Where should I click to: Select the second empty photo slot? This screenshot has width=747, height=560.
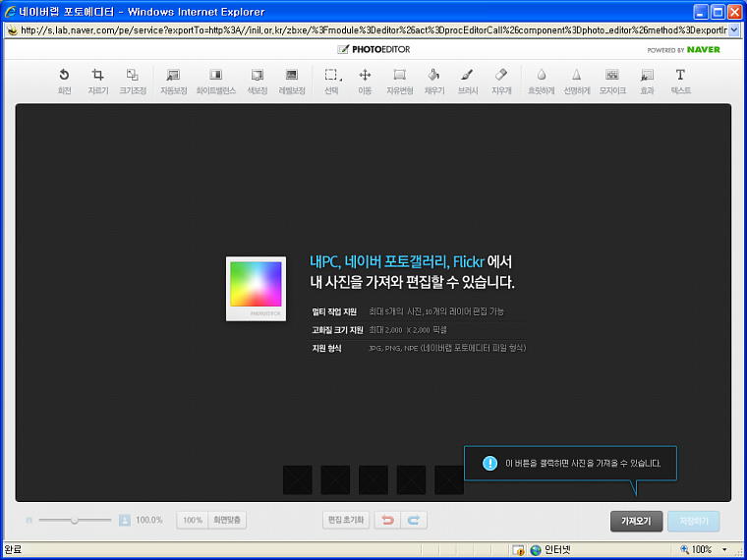point(335,479)
